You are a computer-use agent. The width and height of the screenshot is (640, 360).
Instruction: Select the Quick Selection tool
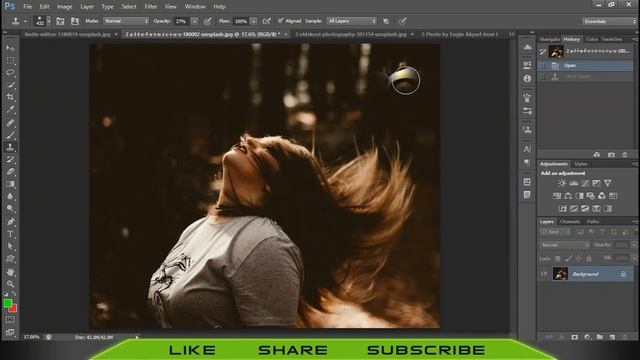(x=10, y=85)
